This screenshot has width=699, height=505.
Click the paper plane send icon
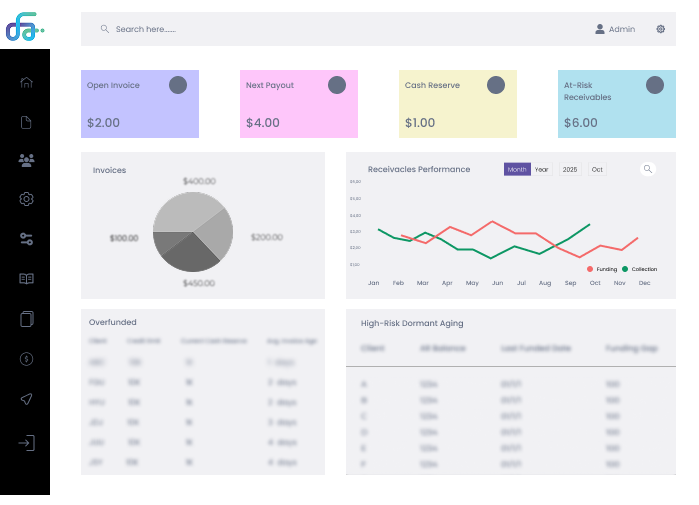pos(26,399)
